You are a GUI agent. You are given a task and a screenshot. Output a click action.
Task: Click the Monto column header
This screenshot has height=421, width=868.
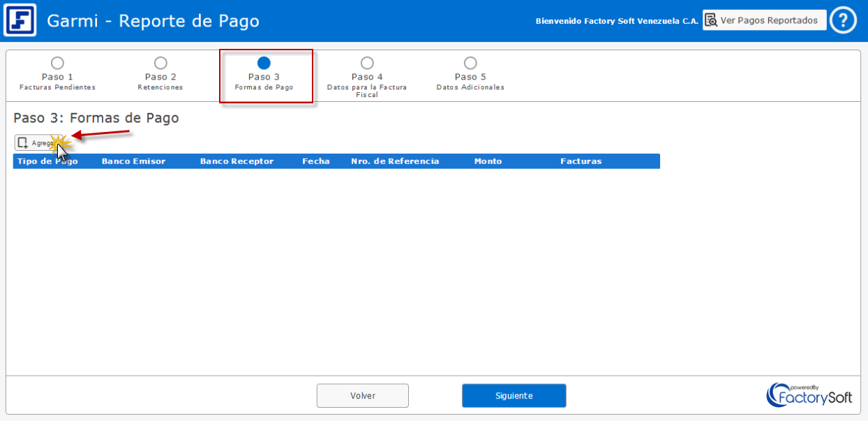point(488,161)
